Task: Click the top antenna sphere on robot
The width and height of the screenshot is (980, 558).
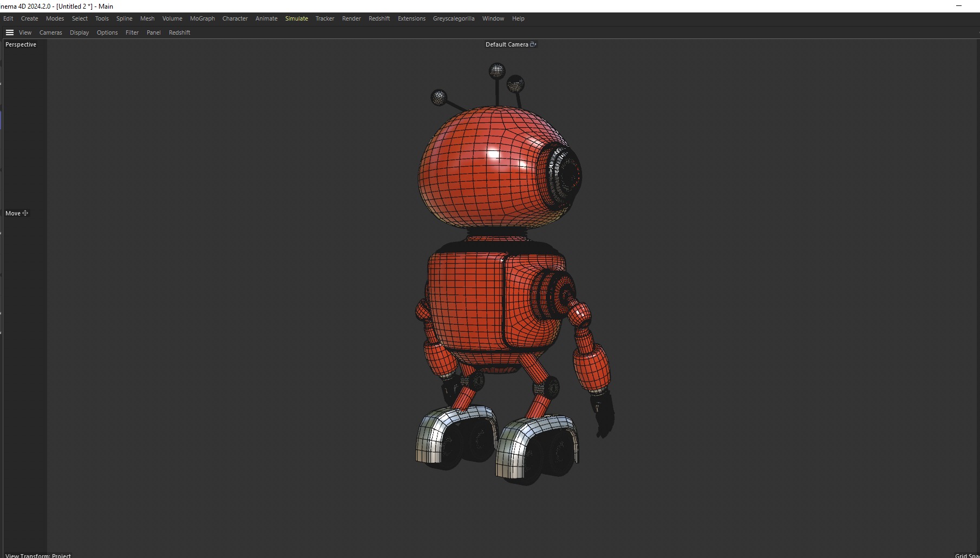Action: [x=496, y=71]
